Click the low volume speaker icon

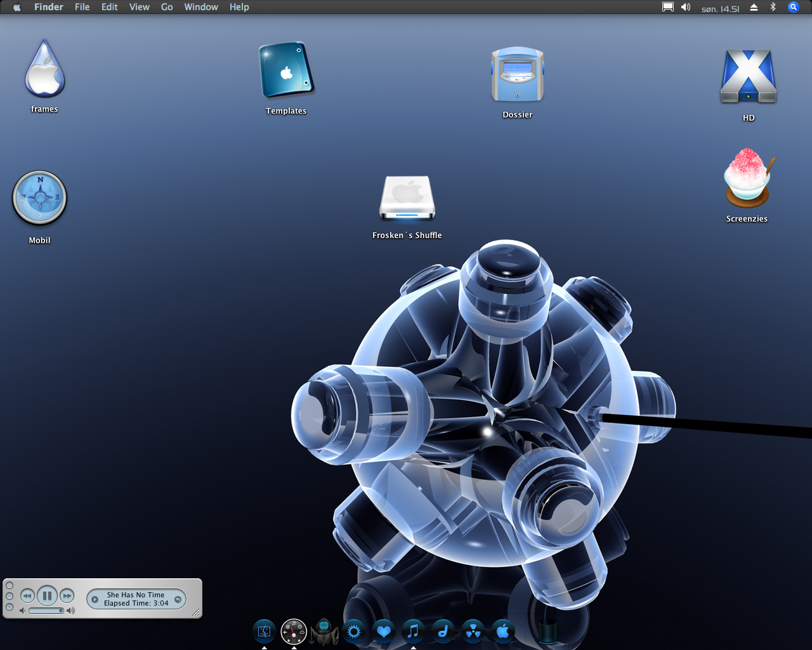click(22, 611)
